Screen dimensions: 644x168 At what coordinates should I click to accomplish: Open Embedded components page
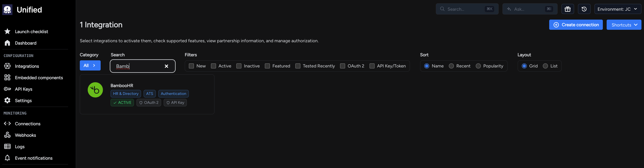coord(34,78)
